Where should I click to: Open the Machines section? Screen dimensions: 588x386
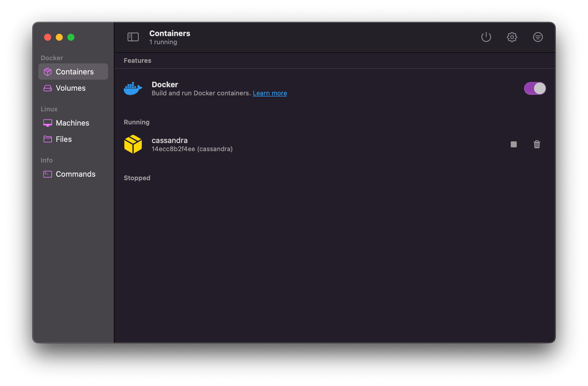72,123
